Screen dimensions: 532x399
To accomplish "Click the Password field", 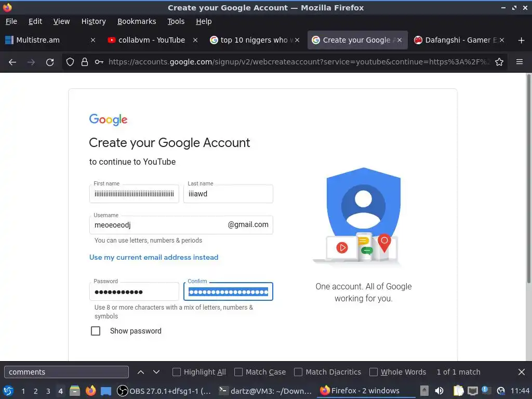I will pyautogui.click(x=134, y=291).
